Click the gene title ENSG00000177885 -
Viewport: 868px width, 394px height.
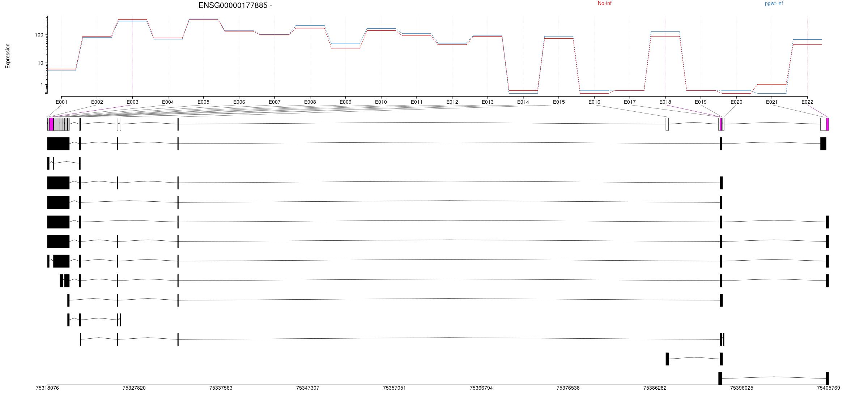click(235, 5)
